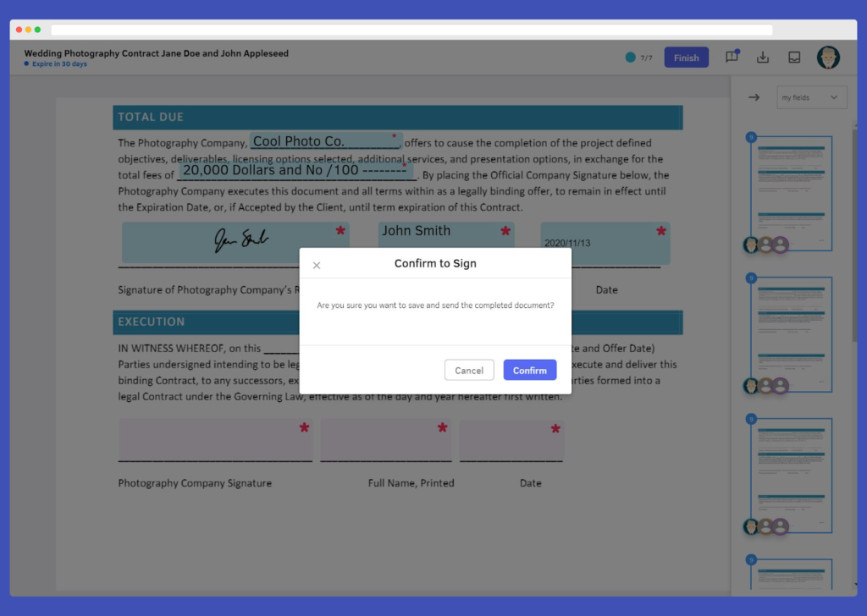867x616 pixels.
Task: Click the profile avatar in the toolbar
Action: click(x=828, y=57)
